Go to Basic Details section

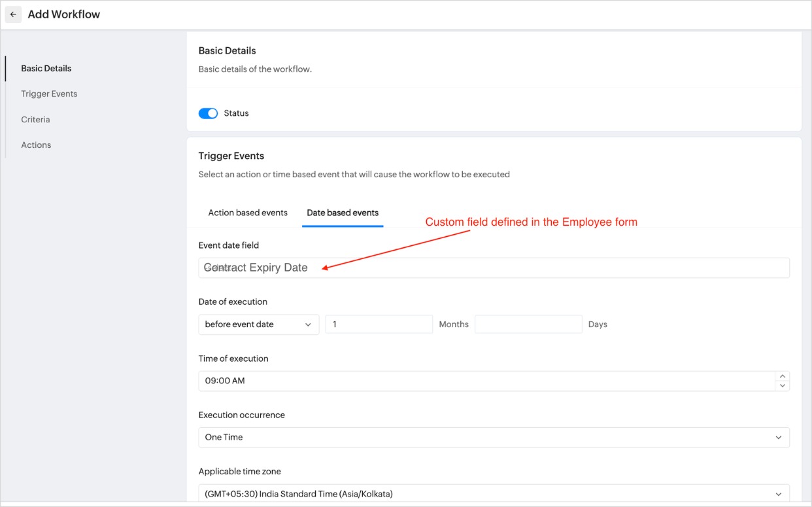point(46,68)
